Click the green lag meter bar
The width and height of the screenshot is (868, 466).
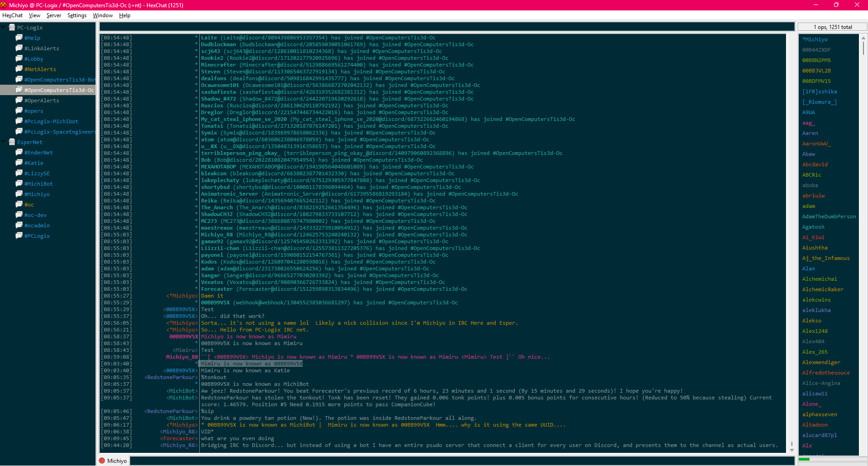804,459
